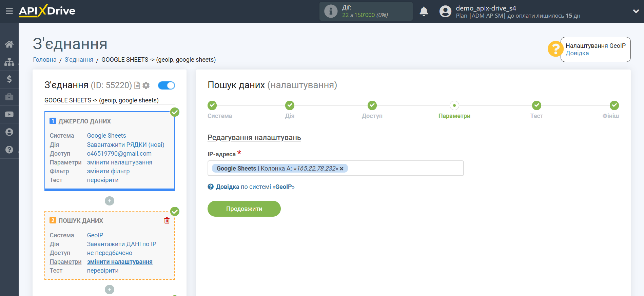Screen dimensions: 644x296
Task: Click the Дії counter 22 з 150'000
Action: click(x=365, y=15)
